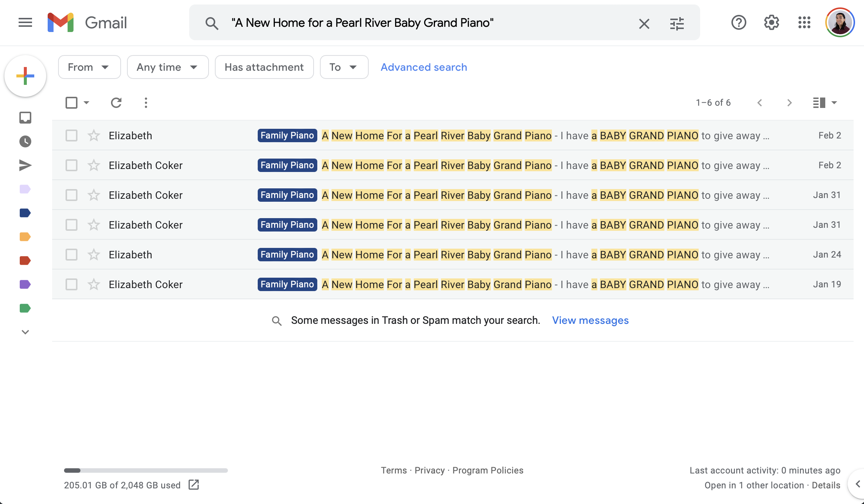Click the Gmail compose button
This screenshot has width=864, height=504.
coord(26,76)
